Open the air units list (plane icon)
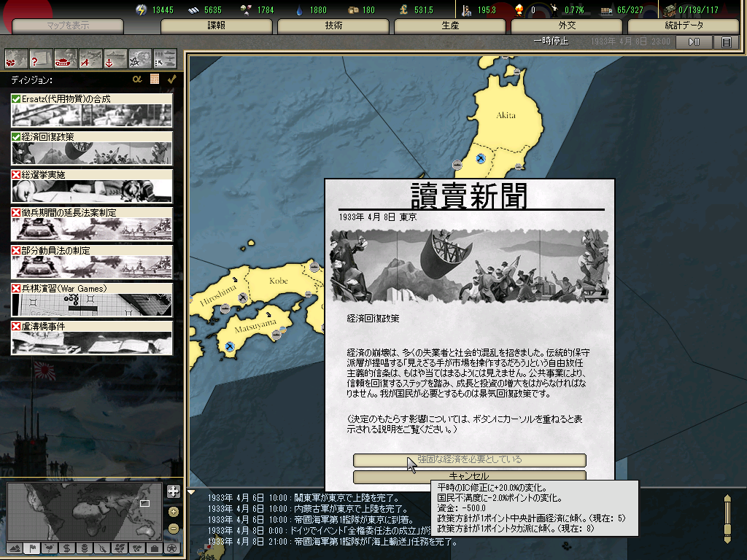747x560 pixels. (90, 59)
